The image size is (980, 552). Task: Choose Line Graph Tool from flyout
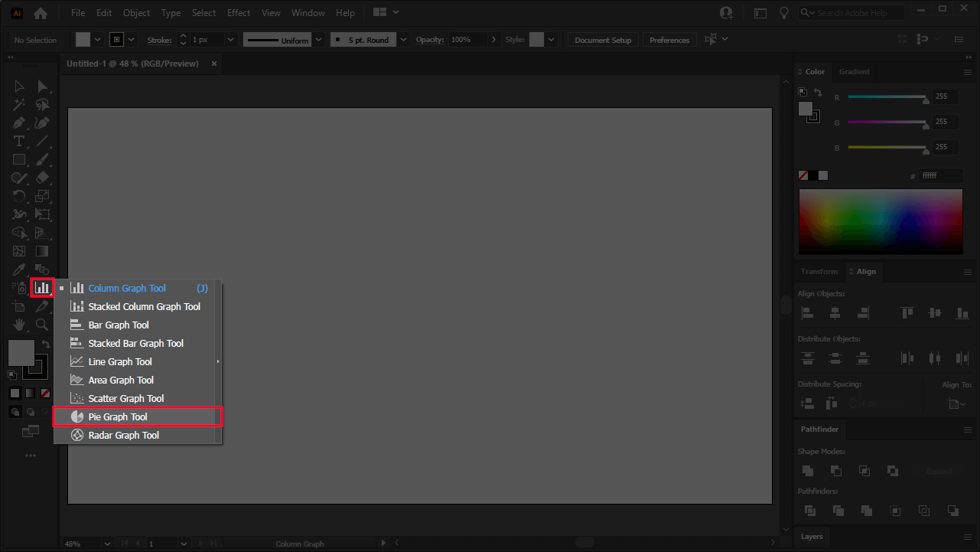click(138, 361)
